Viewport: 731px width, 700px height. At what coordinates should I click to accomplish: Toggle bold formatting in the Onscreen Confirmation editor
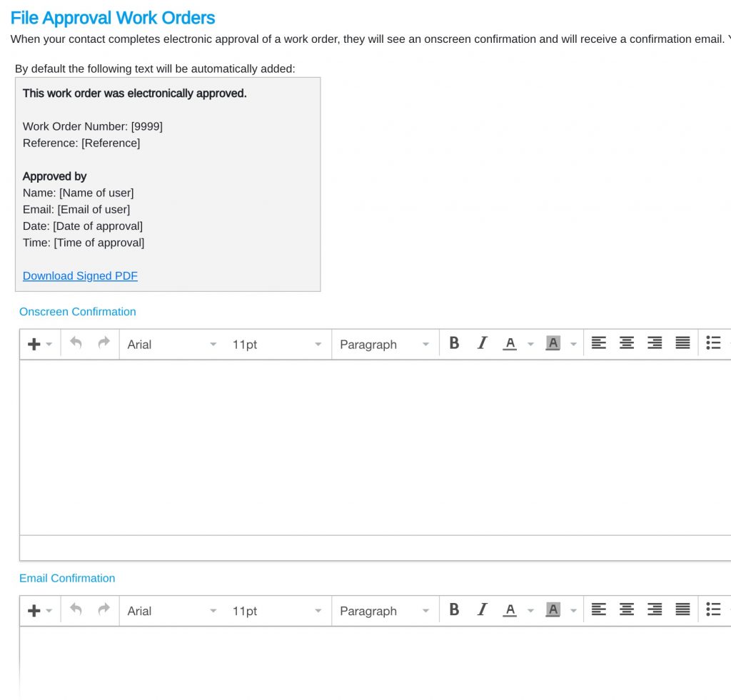454,343
